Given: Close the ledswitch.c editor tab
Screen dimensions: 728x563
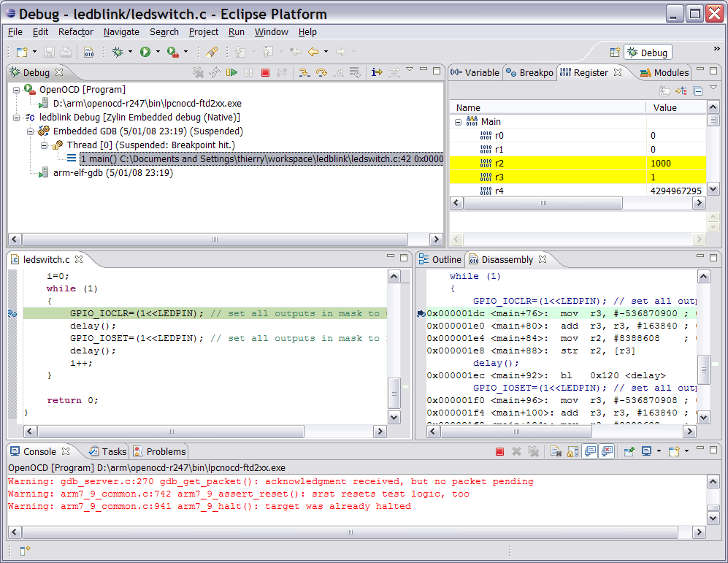Looking at the screenshot, I should [x=79, y=259].
